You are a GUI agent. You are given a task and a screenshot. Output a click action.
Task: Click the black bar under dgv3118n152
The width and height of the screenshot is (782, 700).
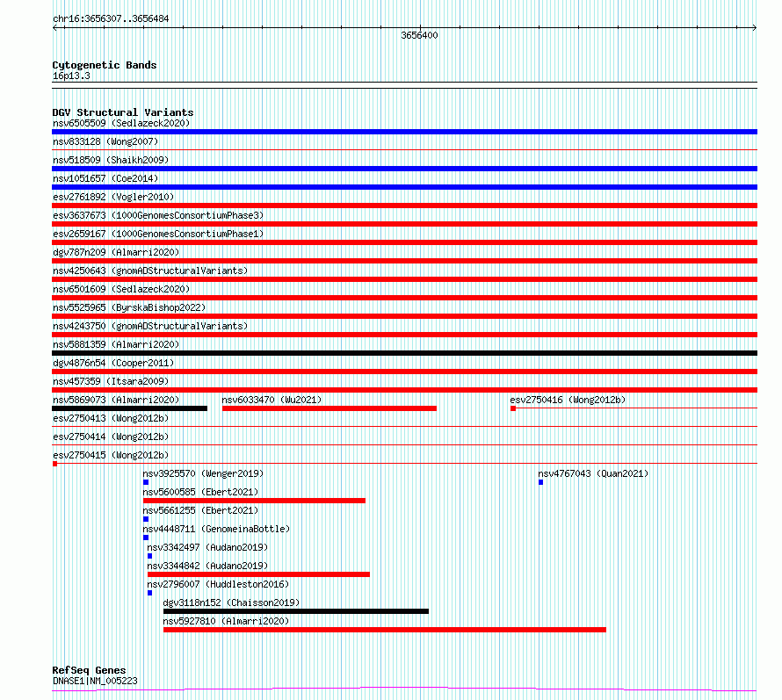(x=296, y=612)
